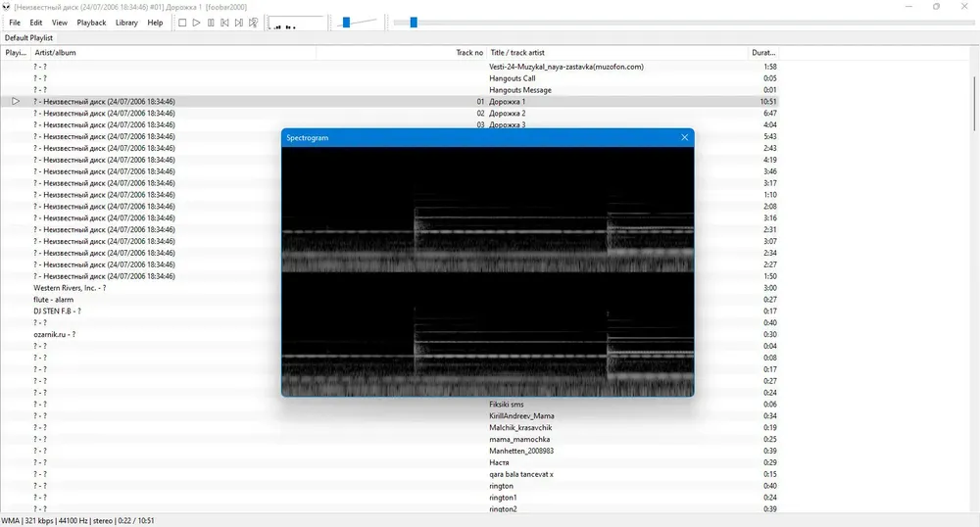This screenshot has width=980, height=527.
Task: Minimize the foobar2000 window
Action: pos(908,6)
